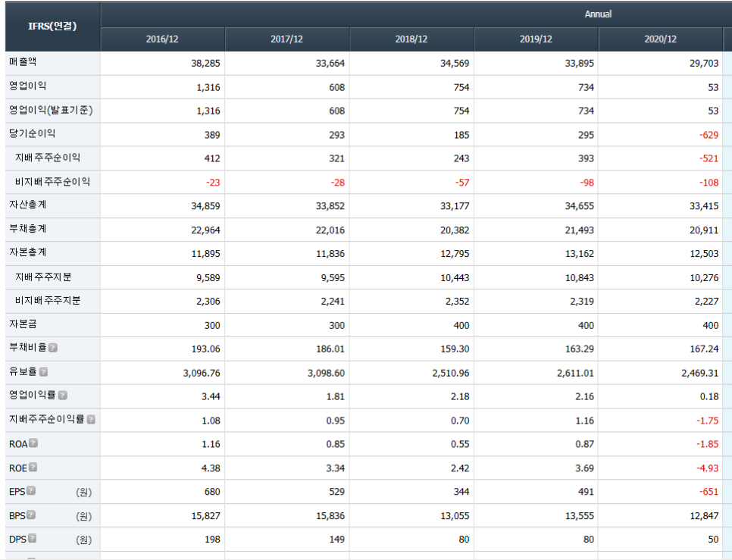Click the ROE row label
Image resolution: width=732 pixels, height=560 pixels.
click(x=18, y=468)
